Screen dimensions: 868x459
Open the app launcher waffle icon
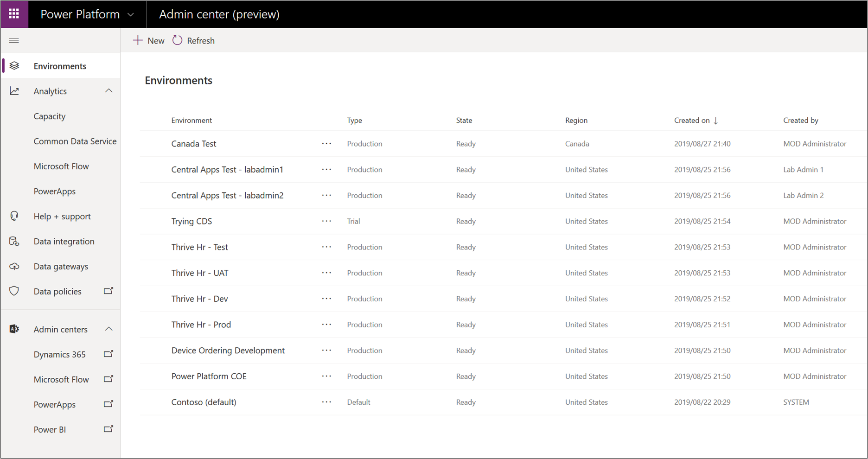(x=14, y=14)
